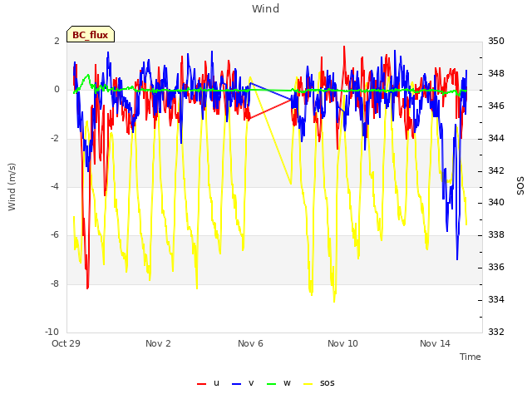Viewport: 532px width, 399px height.
Task: Click the green w legend swatch
Action: [272, 384]
